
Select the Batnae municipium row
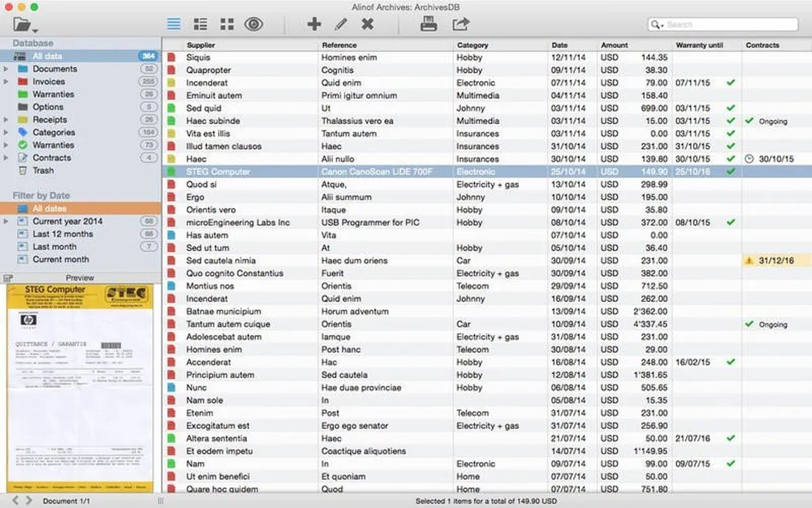487,312
